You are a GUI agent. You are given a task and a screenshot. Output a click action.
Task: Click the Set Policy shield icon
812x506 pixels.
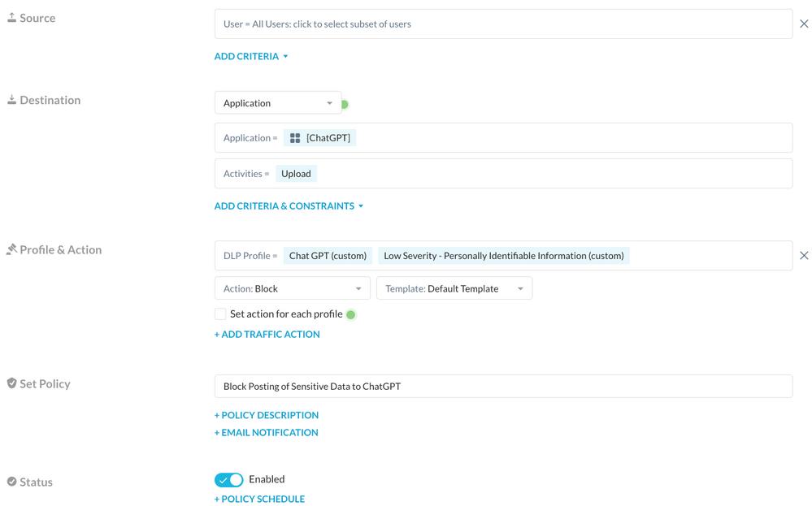pyautogui.click(x=11, y=383)
